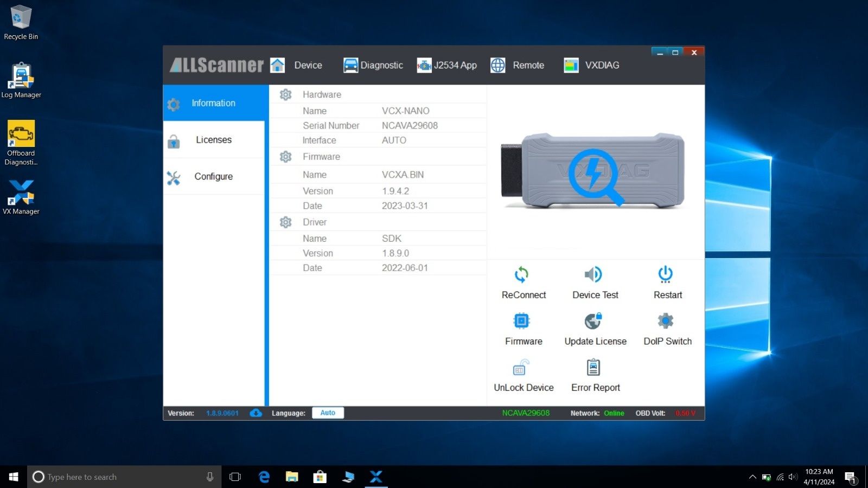Click the Device Test label
The width and height of the screenshot is (868, 488).
595,295
